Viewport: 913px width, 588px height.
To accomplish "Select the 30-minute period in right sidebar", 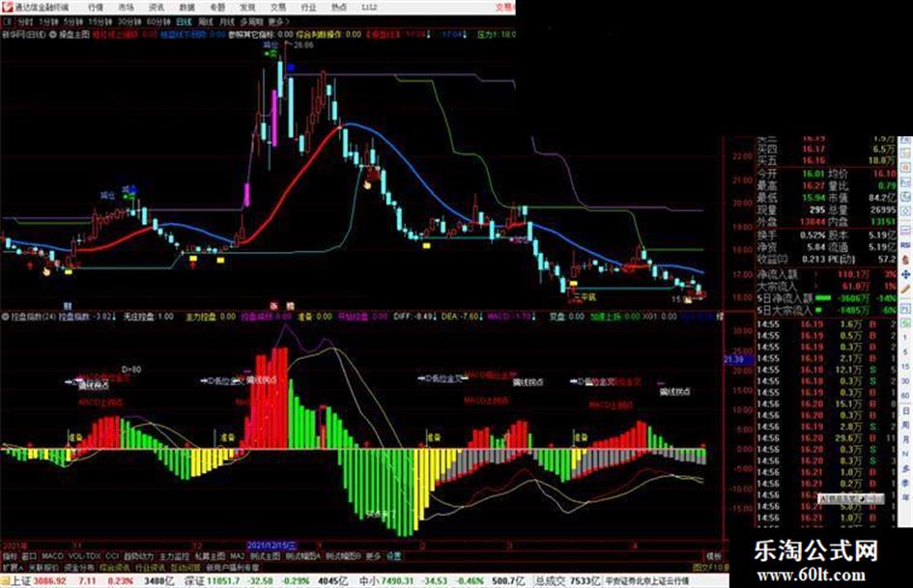I will click(x=905, y=381).
